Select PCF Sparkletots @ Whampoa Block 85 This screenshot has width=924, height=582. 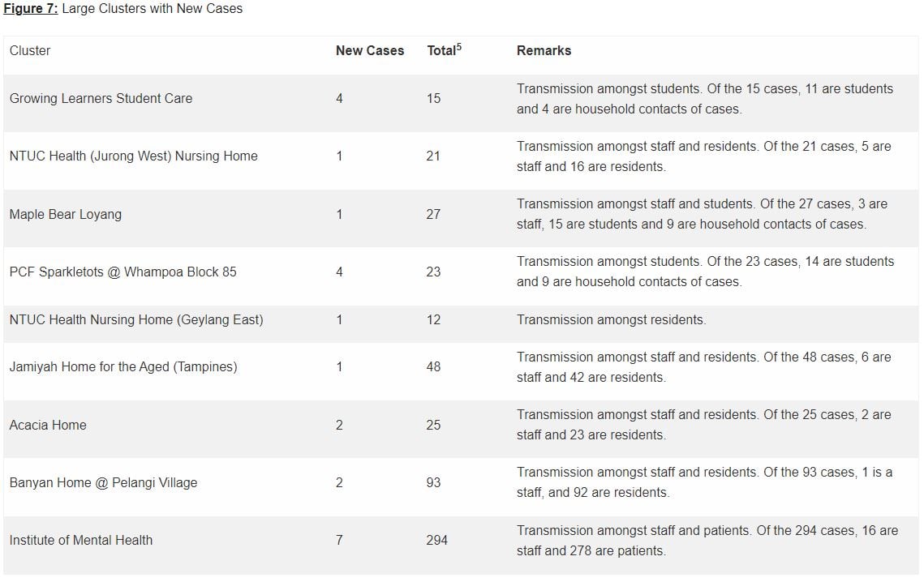click(122, 272)
